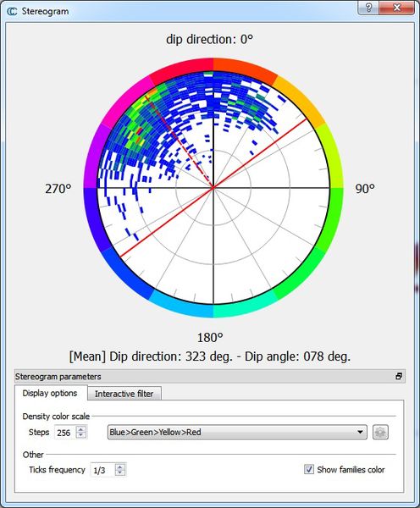420x508 pixels.
Task: Select the Display options tab
Action: pos(50,393)
